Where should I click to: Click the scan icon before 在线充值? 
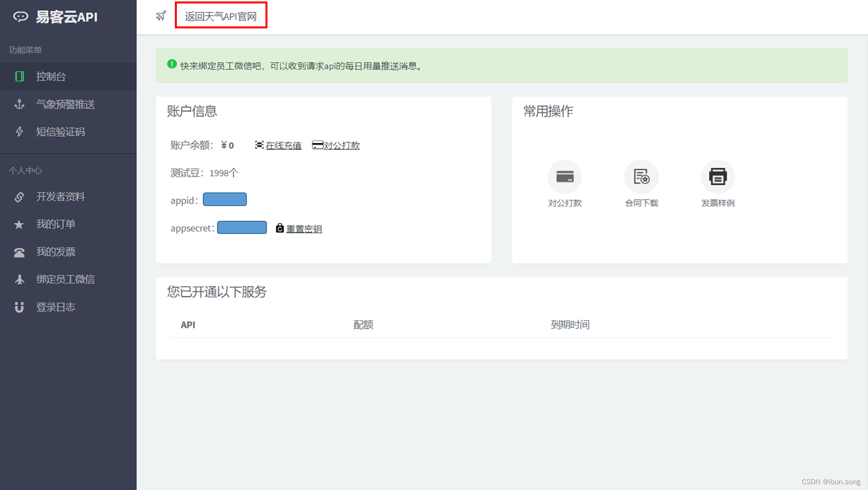259,145
